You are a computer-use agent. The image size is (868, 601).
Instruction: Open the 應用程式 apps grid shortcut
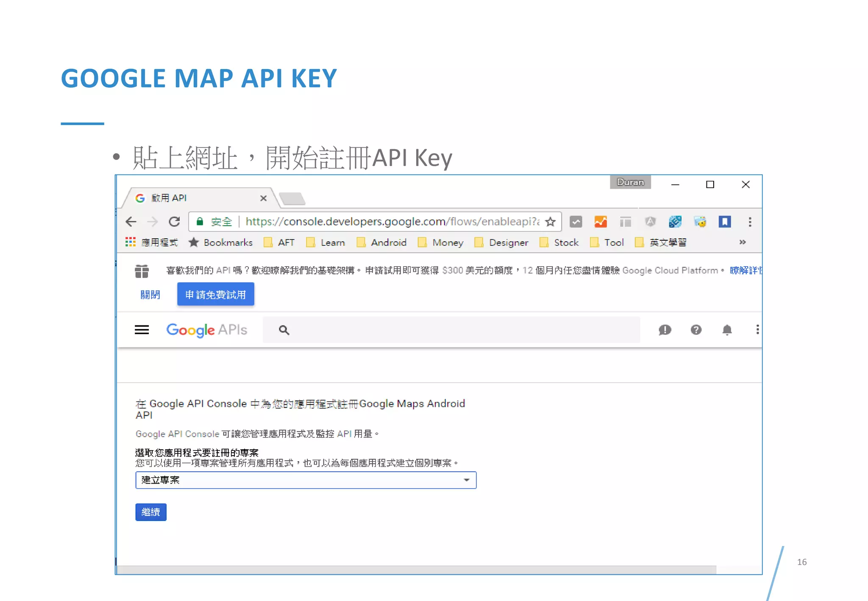[x=152, y=242]
